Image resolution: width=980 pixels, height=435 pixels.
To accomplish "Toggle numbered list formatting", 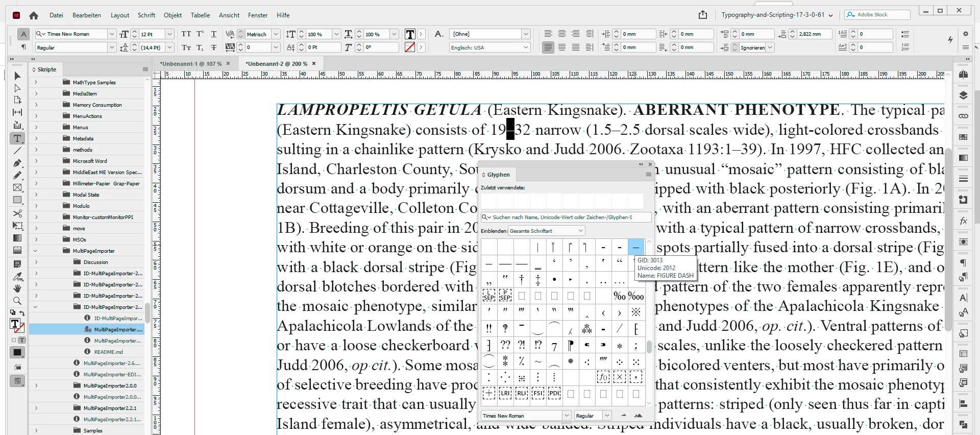I will click(x=905, y=47).
